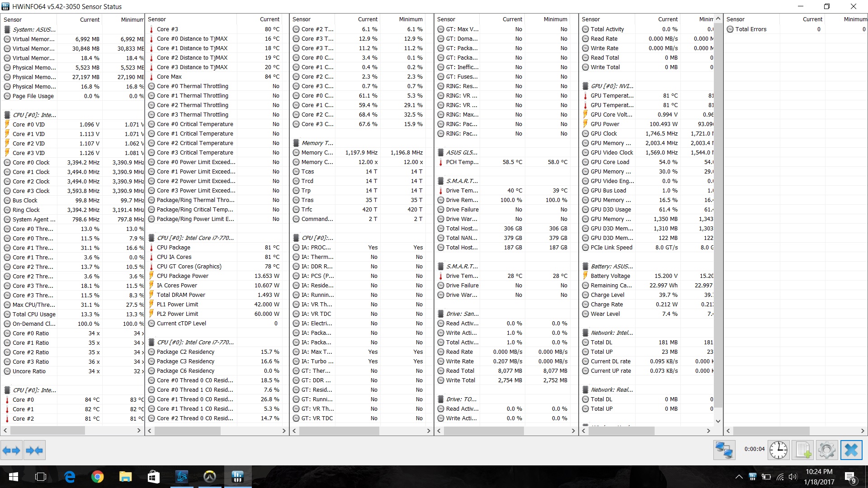
Task: Click right arrow of first panel horizontal scrollbar
Action: coord(139,431)
